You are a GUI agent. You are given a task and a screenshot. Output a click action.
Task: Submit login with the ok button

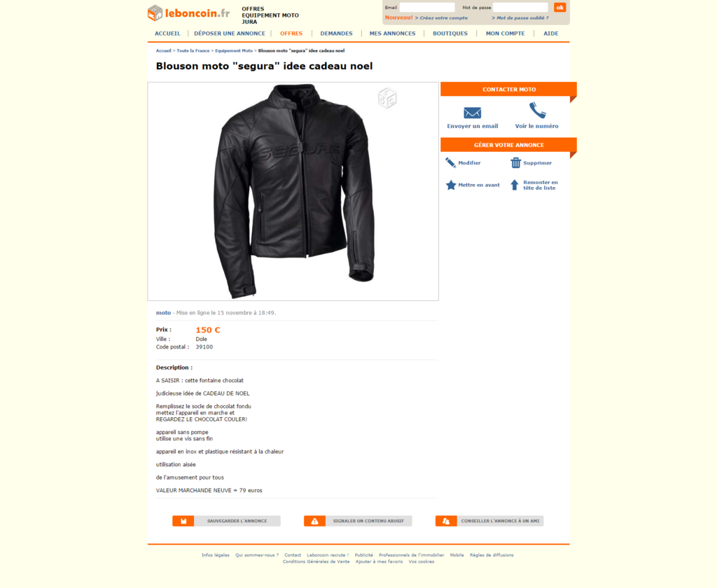(x=559, y=7)
